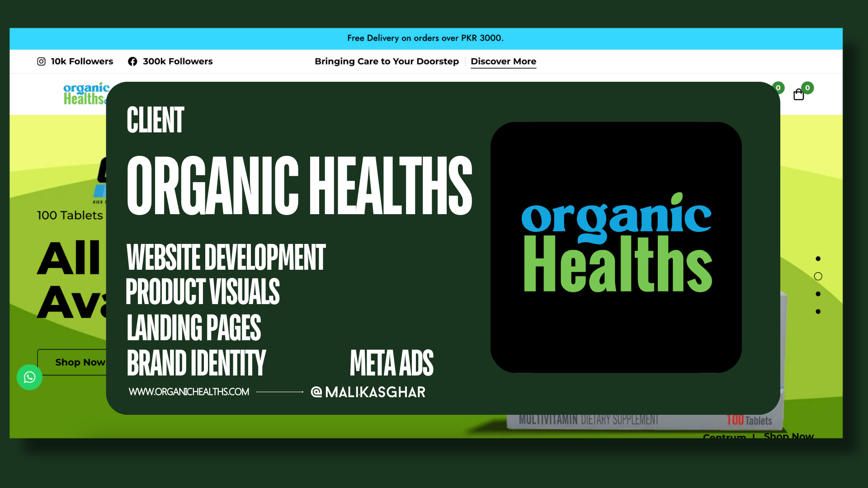Click the Instagram icon in top bar
Image resolution: width=868 pixels, height=488 pixels.
pos(41,61)
